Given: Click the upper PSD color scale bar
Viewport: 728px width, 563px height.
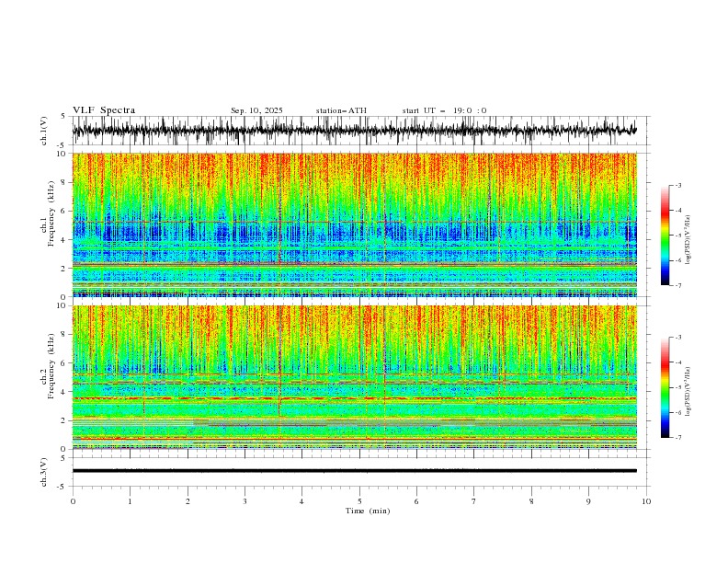Looking at the screenshot, I should click(x=665, y=236).
